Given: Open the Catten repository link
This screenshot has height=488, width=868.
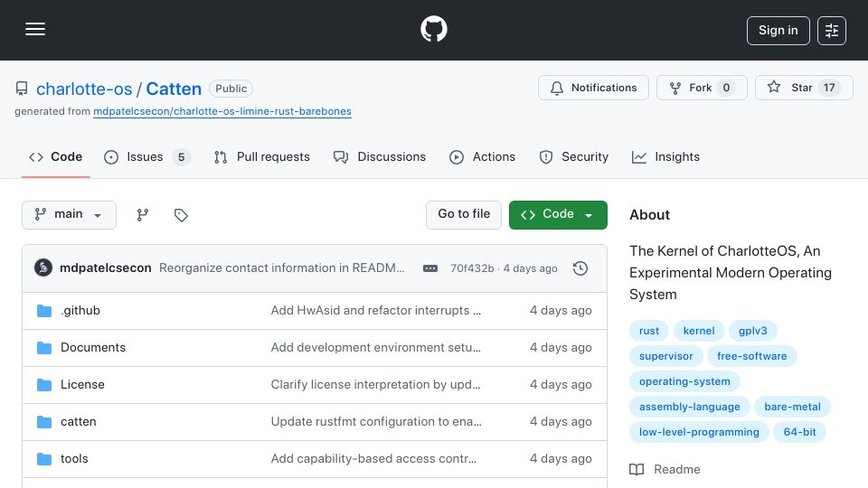Looking at the screenshot, I should coord(174,89).
